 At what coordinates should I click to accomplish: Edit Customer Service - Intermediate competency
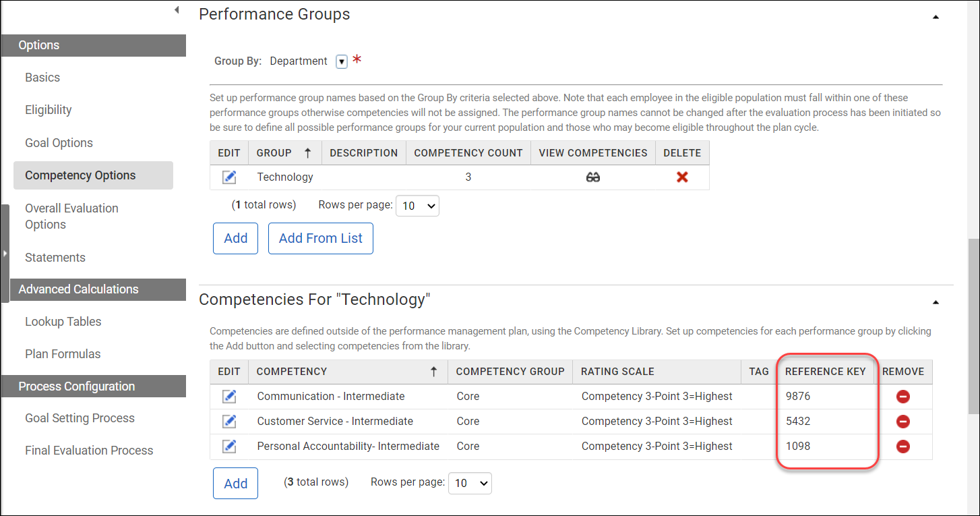coord(229,422)
